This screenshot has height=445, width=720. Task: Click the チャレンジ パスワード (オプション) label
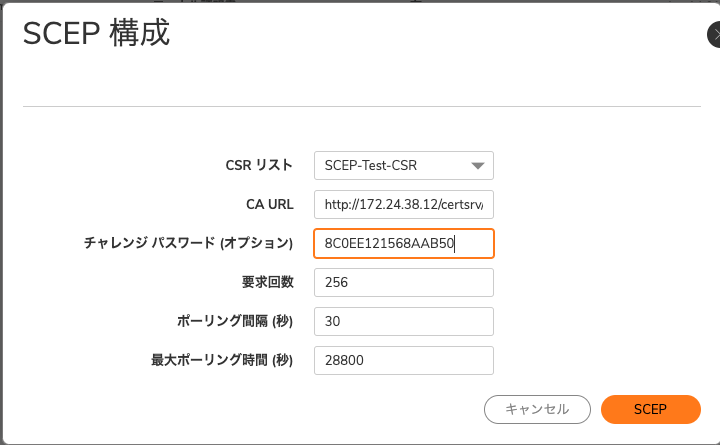(x=188, y=243)
